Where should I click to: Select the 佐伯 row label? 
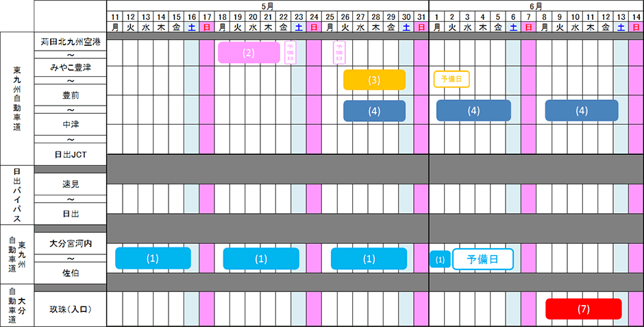point(71,273)
